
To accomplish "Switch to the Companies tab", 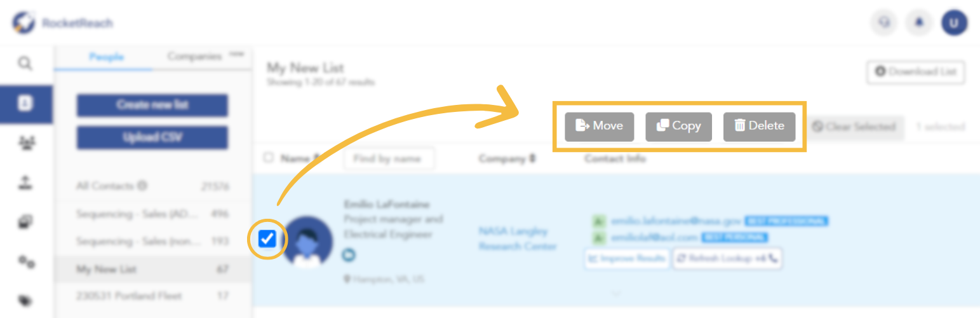I will 194,57.
